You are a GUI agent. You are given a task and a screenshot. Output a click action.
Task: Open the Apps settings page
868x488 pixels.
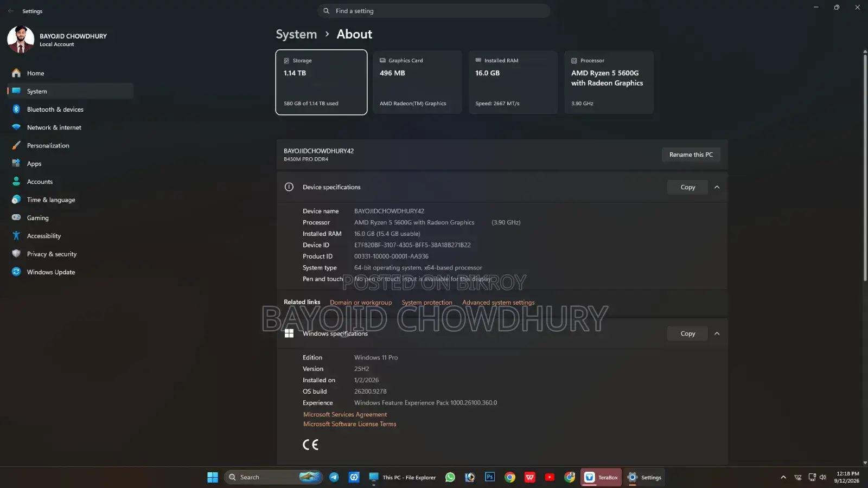(x=69, y=164)
